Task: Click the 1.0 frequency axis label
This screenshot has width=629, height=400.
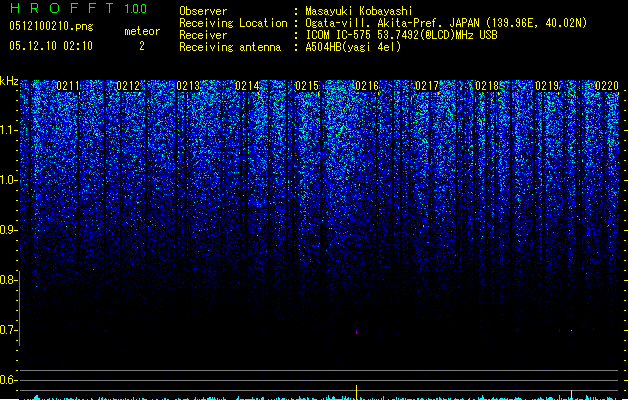Action: tap(8, 180)
